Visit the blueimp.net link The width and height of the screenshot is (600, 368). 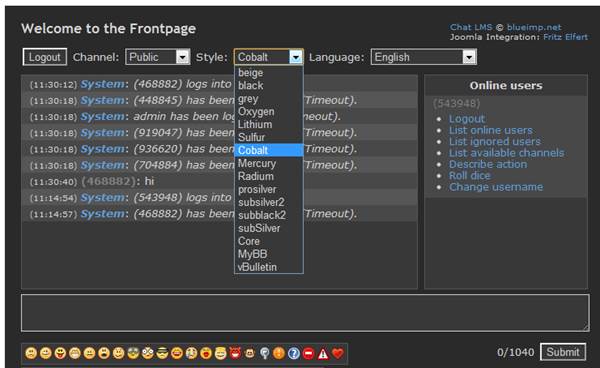coord(534,27)
